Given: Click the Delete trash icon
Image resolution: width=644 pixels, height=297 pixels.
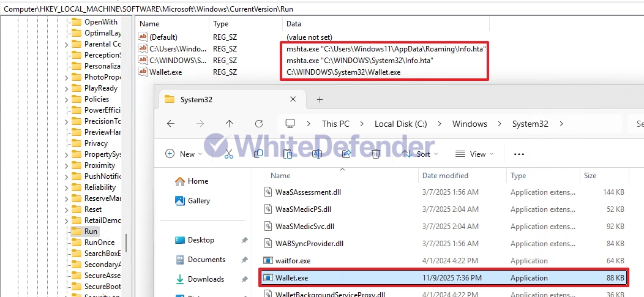Looking at the screenshot, I should point(376,154).
